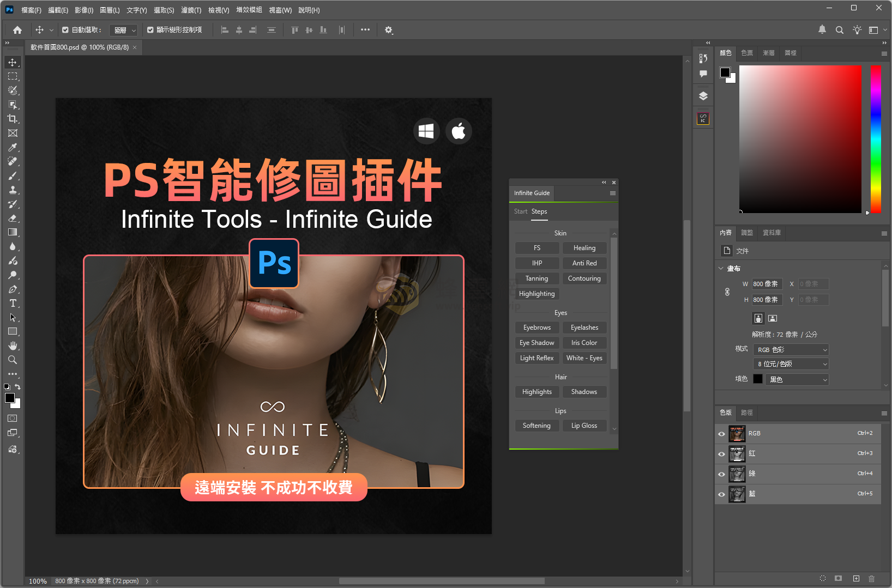
Task: Switch to the Start tab in Infinite Guide
Action: coord(520,211)
